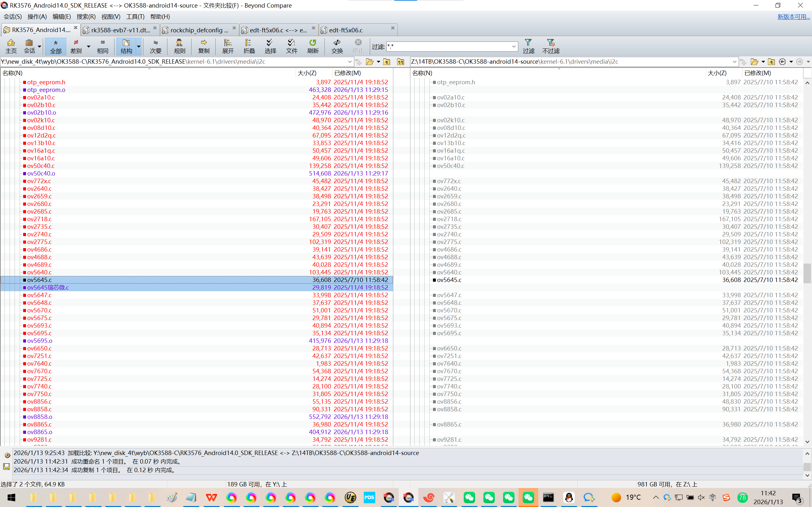Click the No filter (不过滤) icon

pos(551,46)
